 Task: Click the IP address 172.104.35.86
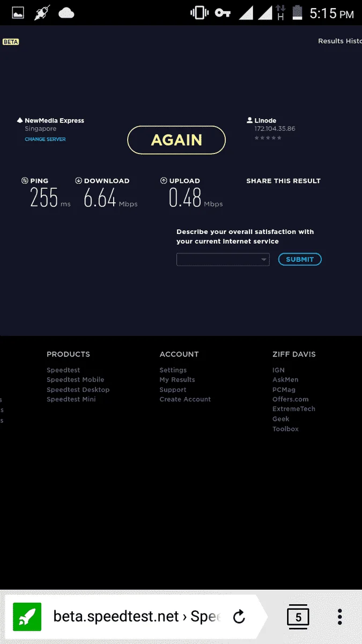(x=275, y=129)
